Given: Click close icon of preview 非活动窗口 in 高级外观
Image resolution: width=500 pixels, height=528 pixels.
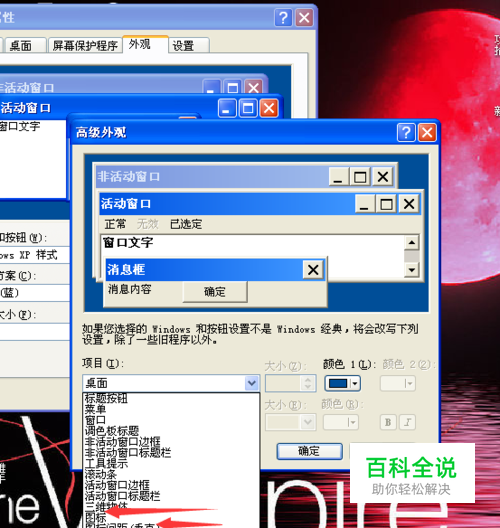Looking at the screenshot, I should pos(382,176).
